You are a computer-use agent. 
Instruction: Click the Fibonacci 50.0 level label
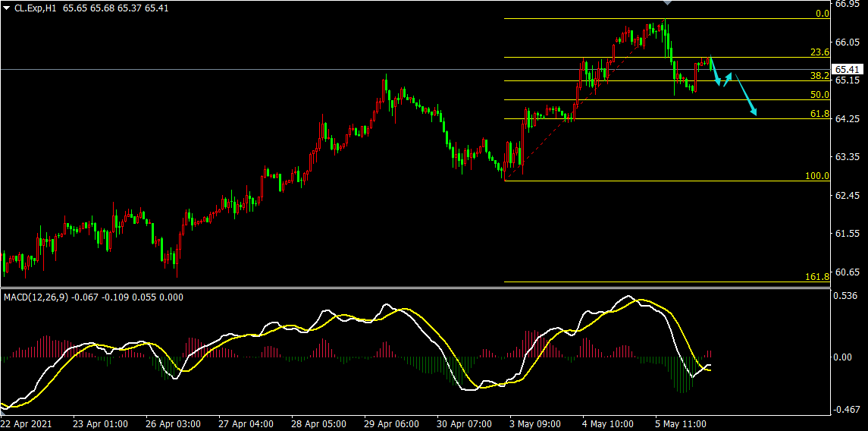pyautogui.click(x=819, y=95)
